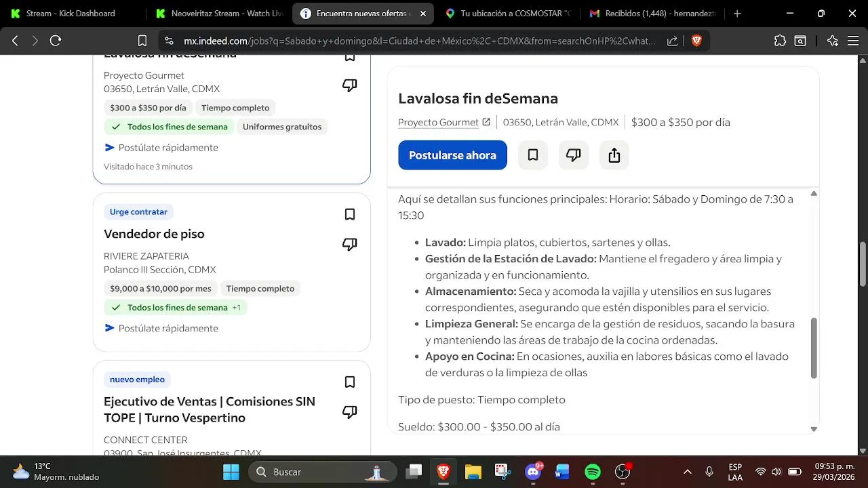Go back in the browser

point(15,41)
